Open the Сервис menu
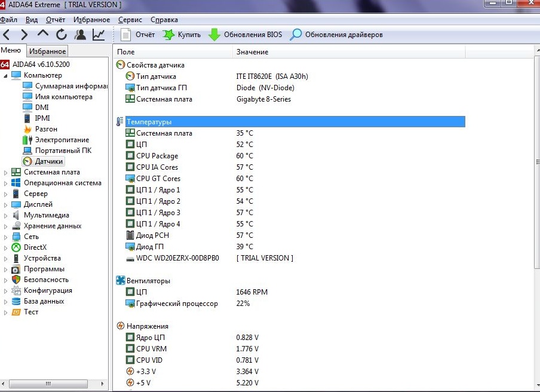The image size is (540, 392). (130, 20)
